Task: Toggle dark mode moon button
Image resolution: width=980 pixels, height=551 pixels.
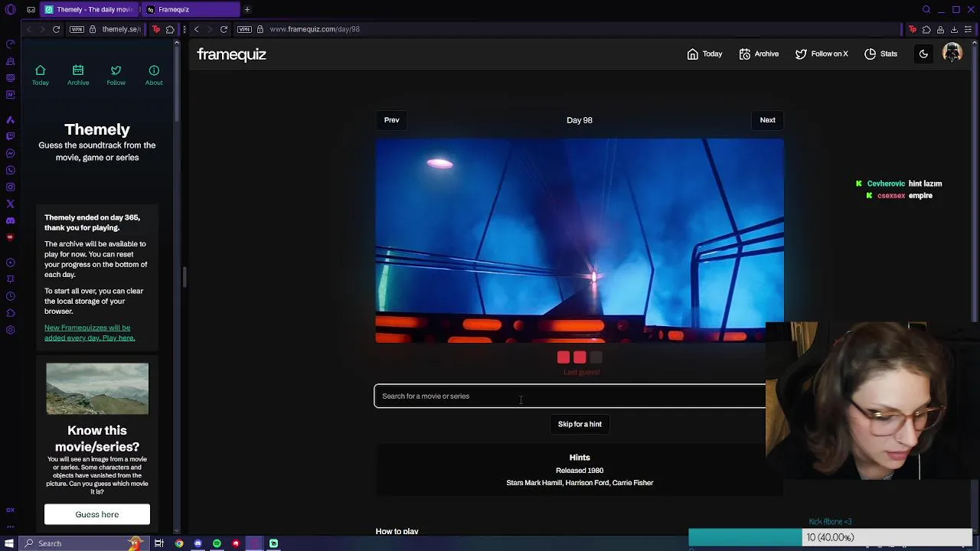Action: (923, 54)
